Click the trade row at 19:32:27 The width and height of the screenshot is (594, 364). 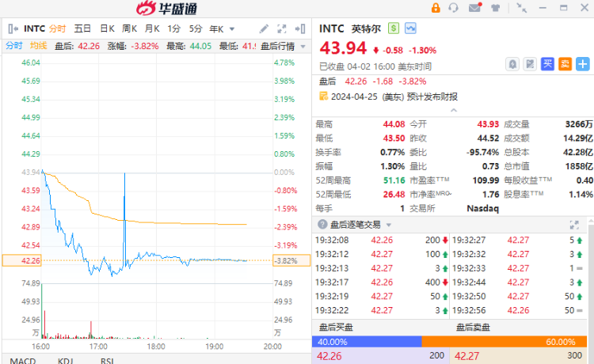click(518, 240)
